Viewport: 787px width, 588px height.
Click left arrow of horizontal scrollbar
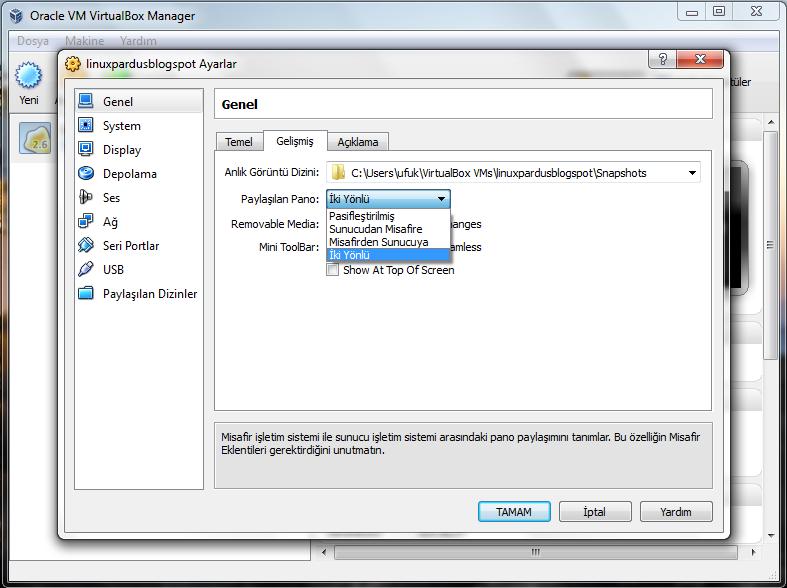pyautogui.click(x=324, y=552)
